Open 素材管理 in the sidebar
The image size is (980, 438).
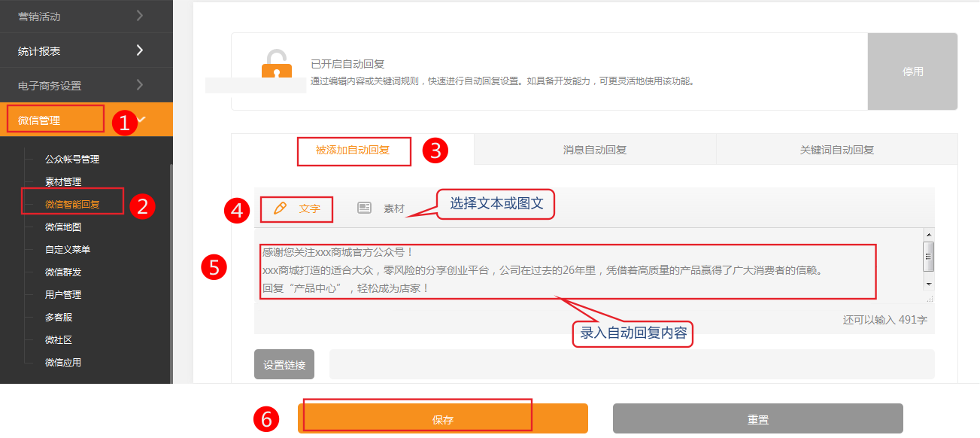[63, 181]
